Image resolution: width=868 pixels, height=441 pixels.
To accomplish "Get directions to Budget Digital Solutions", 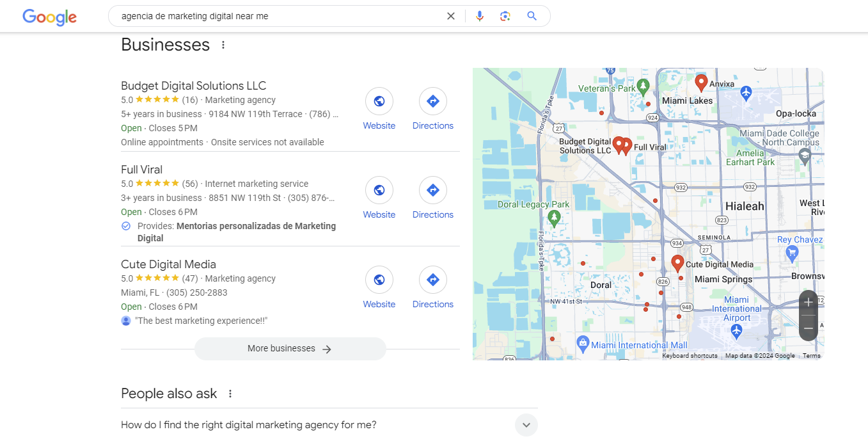I will (x=433, y=101).
